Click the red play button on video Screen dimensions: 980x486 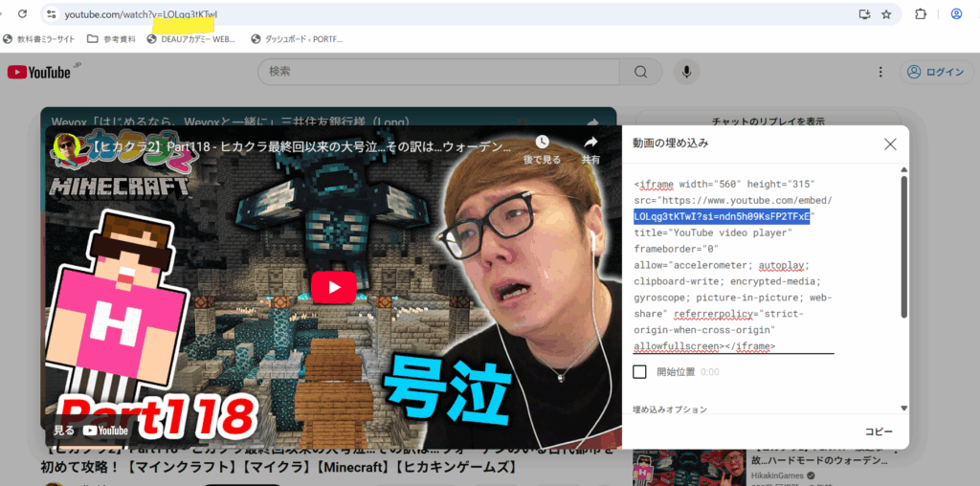[x=333, y=287]
